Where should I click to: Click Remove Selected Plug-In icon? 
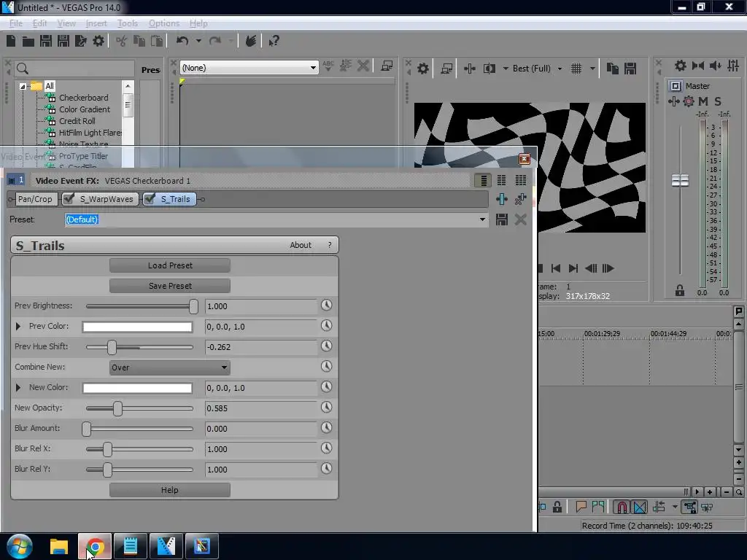[521, 199]
